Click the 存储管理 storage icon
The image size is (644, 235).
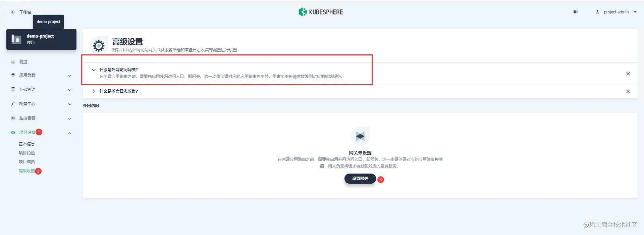[x=13, y=90]
